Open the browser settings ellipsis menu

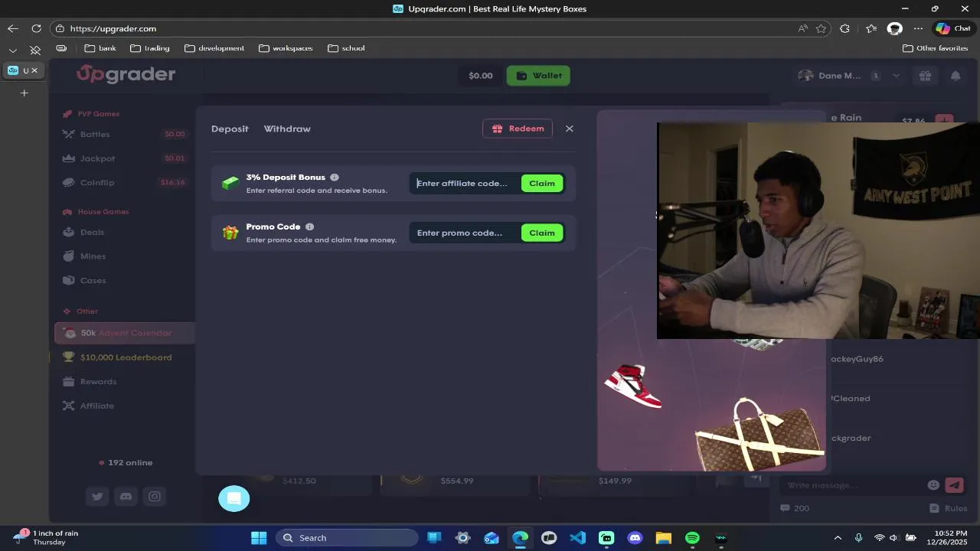(918, 28)
